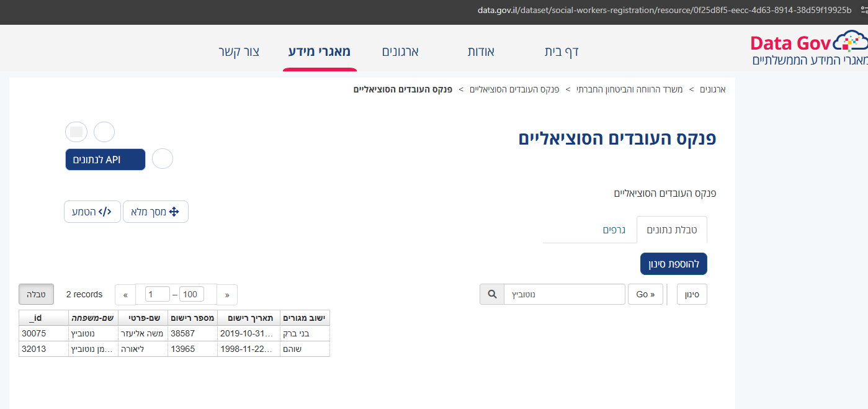
Task: Sort by the _id column header
Action: (35, 318)
